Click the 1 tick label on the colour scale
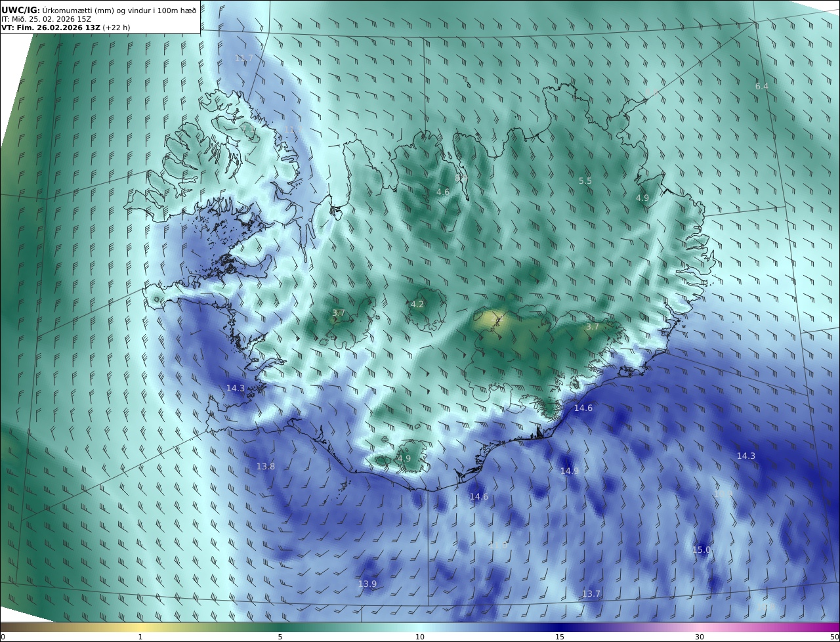Image resolution: width=840 pixels, height=642 pixels. coord(140,637)
